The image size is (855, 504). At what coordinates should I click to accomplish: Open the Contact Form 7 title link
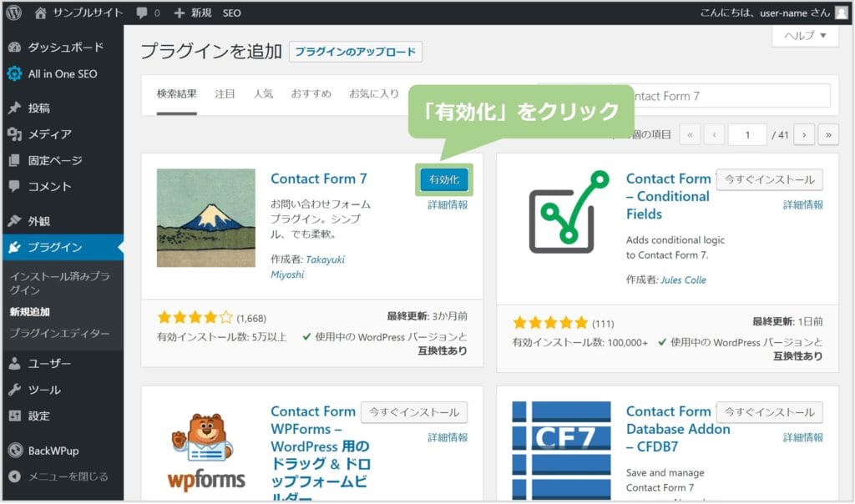tap(319, 179)
